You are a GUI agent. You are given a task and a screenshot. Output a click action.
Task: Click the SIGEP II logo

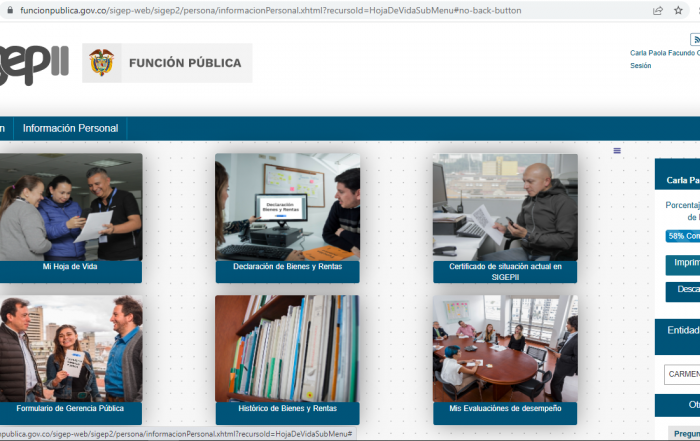[34, 64]
